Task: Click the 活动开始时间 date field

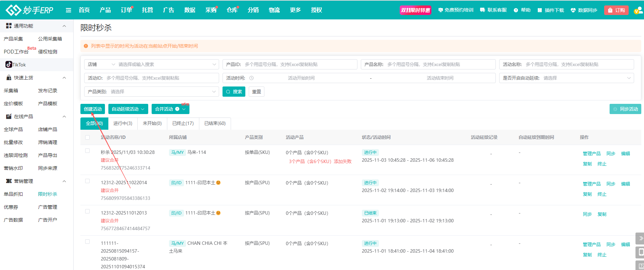Action: coord(301,78)
